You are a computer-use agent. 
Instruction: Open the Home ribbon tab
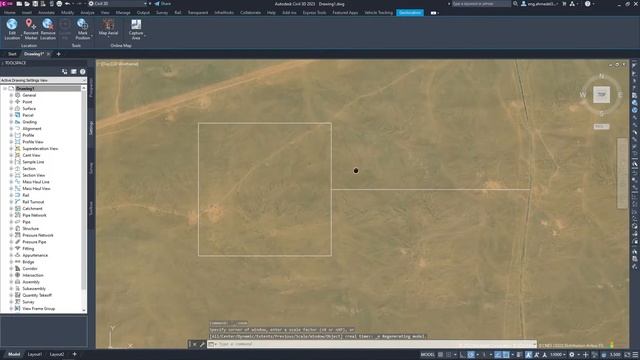pos(10,13)
